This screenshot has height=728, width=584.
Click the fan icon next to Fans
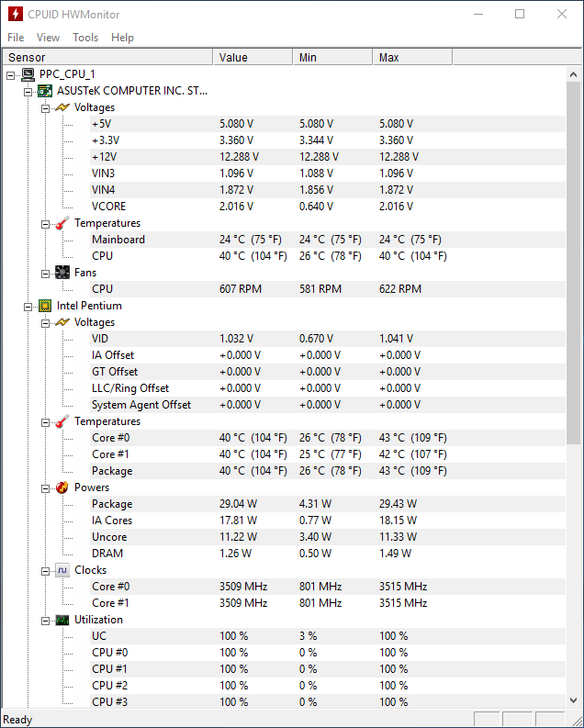(x=62, y=273)
